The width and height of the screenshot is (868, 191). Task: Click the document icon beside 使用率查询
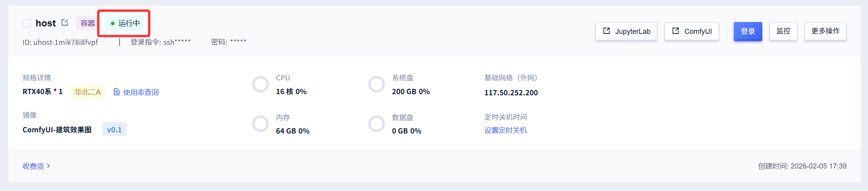click(x=116, y=92)
